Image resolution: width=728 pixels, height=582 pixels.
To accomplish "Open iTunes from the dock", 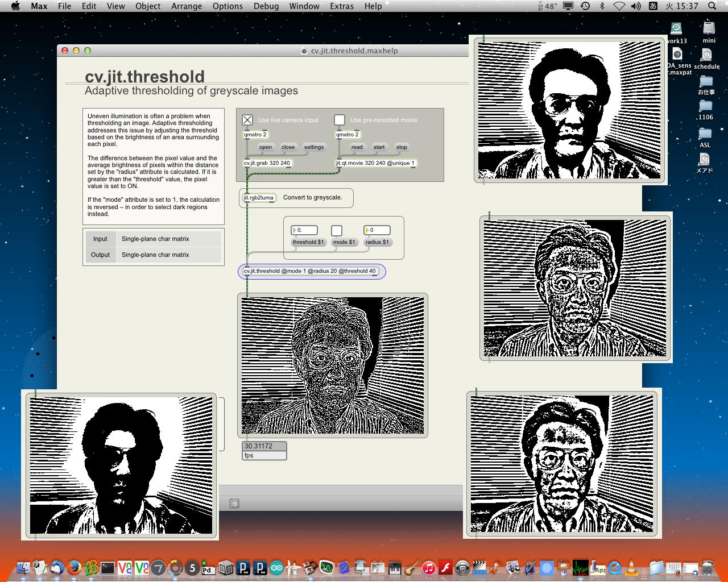I will point(429,567).
